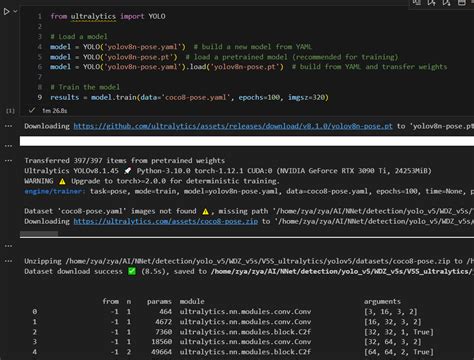Click the execution count [1] label
This screenshot has height=360, width=474.
pos(10,111)
